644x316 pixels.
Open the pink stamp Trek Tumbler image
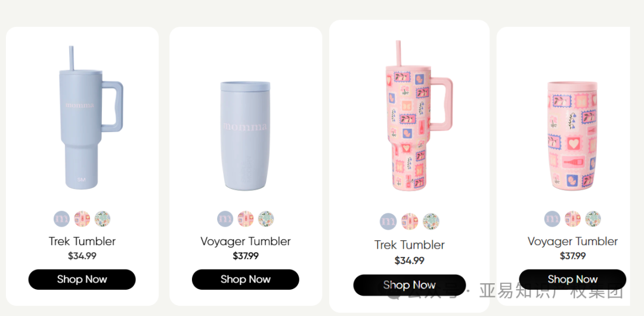tap(419, 116)
